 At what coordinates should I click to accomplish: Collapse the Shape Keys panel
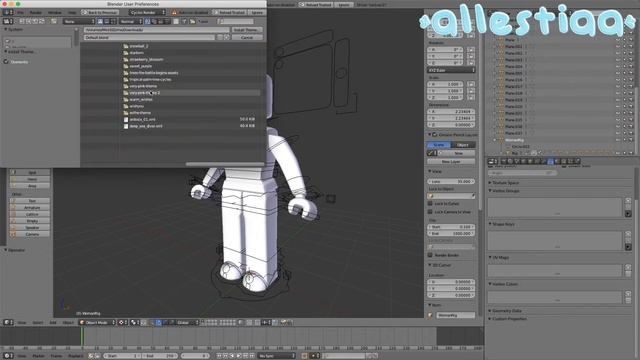click(490, 224)
